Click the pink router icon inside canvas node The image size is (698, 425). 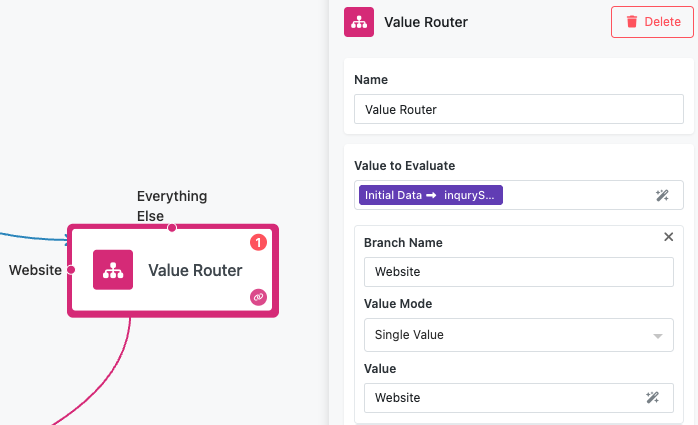pos(113,270)
